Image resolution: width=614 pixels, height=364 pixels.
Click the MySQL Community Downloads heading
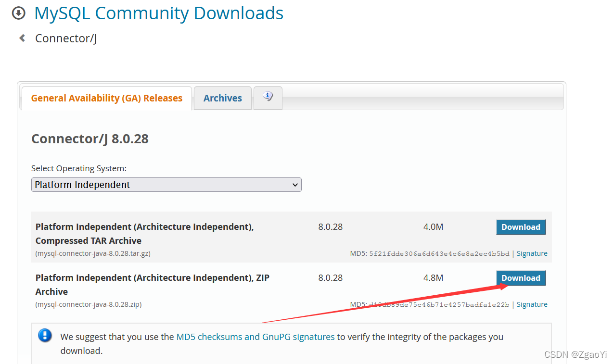click(x=159, y=13)
